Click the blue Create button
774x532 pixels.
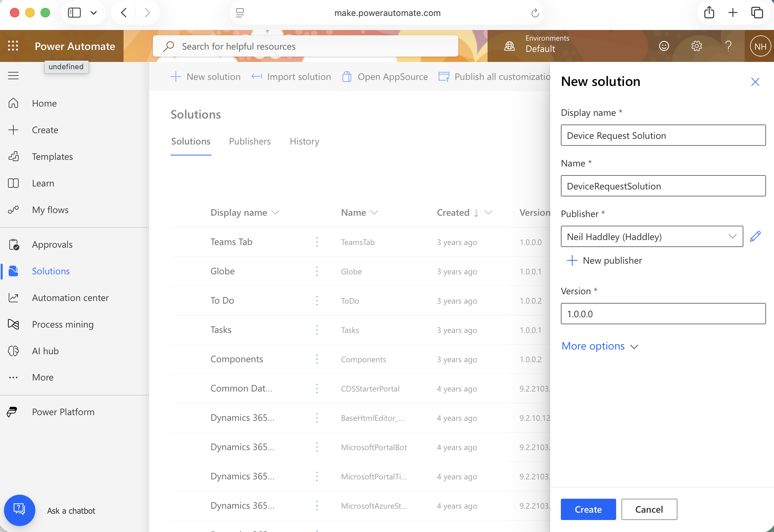[588, 509]
